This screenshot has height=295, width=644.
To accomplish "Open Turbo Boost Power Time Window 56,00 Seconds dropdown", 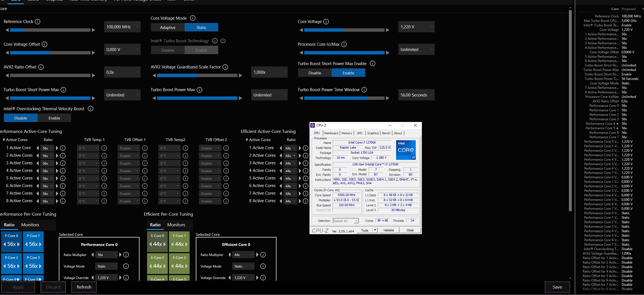I will (417, 95).
